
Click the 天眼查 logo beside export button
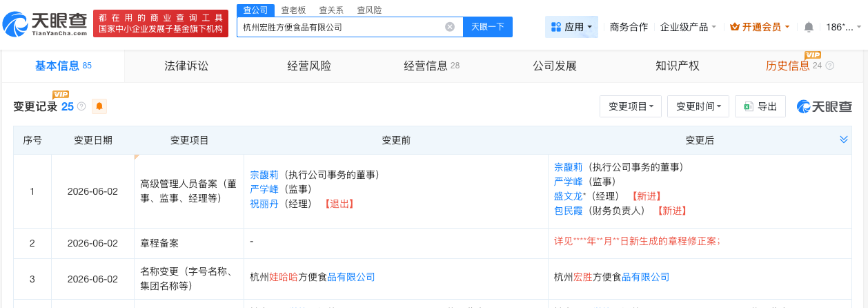(x=825, y=106)
